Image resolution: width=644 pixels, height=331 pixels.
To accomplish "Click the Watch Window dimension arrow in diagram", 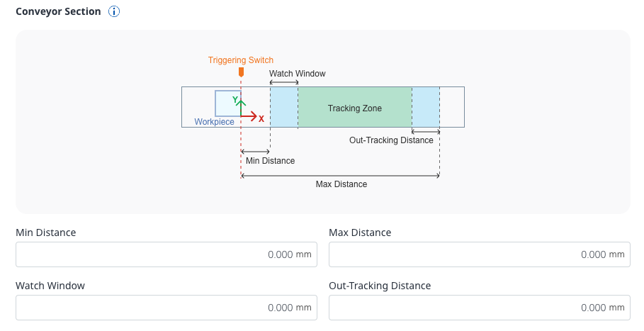I will [x=284, y=83].
